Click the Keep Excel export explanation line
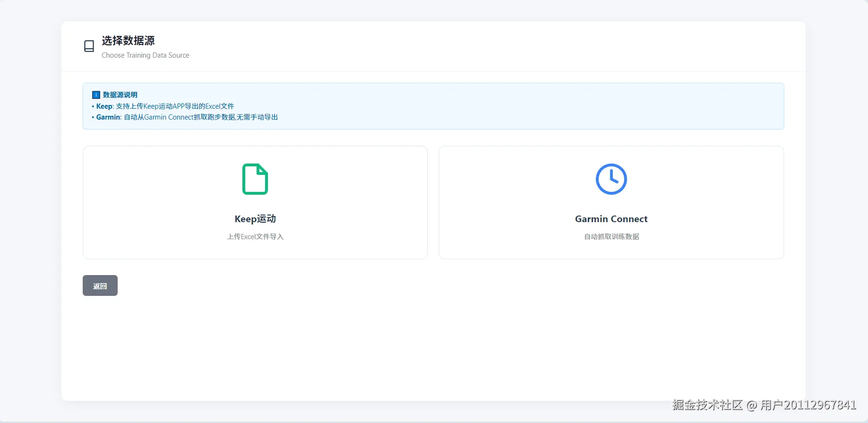The height and width of the screenshot is (423, 868). click(x=163, y=106)
